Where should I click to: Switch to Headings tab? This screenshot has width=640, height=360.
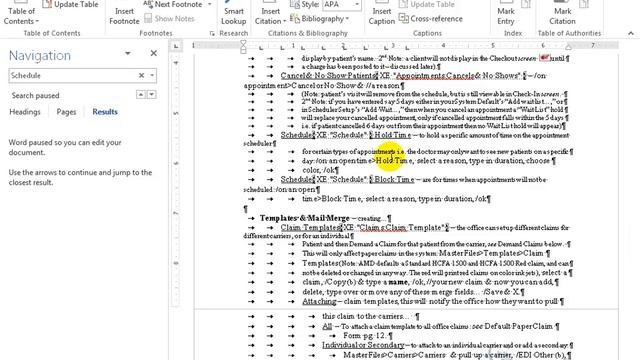pyautogui.click(x=25, y=112)
